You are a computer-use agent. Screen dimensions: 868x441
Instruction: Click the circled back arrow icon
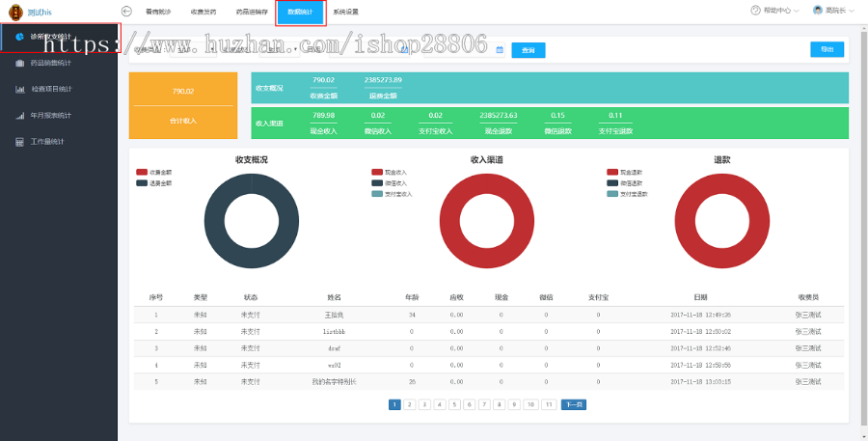[126, 11]
